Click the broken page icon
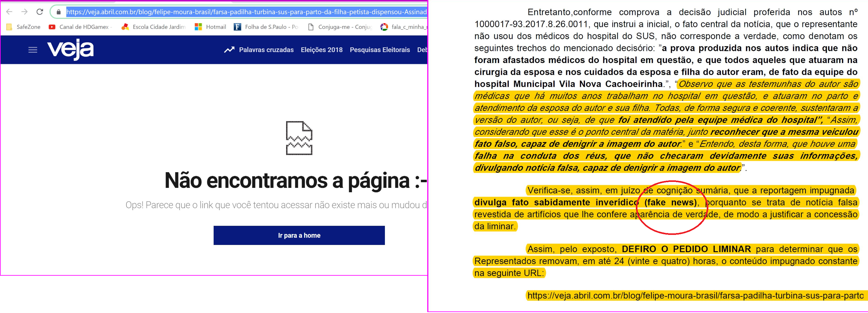The image size is (868, 313). click(x=299, y=138)
